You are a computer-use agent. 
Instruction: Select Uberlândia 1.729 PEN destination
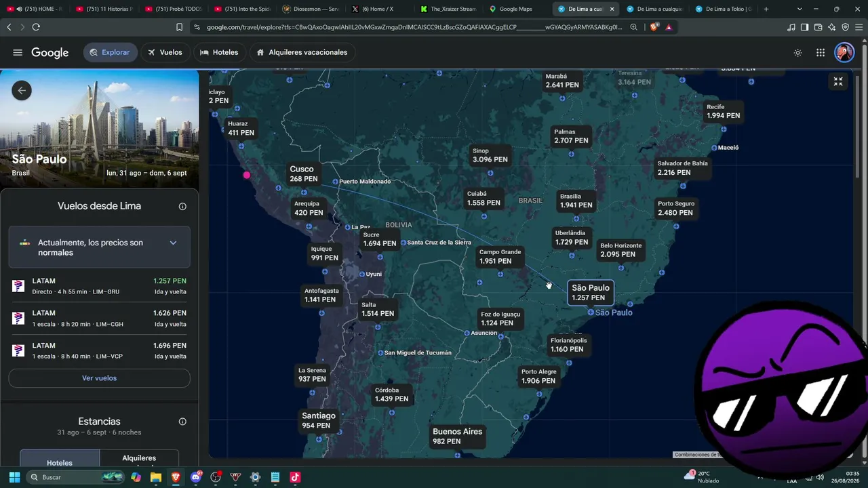pos(571,237)
